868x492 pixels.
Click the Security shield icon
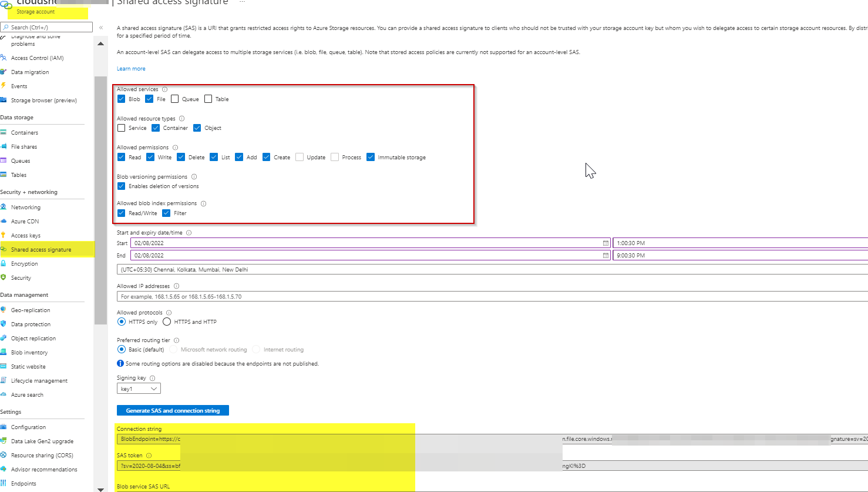[4, 277]
